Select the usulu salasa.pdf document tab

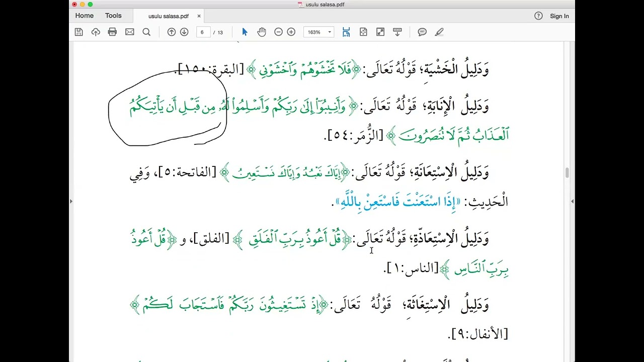coord(169,16)
